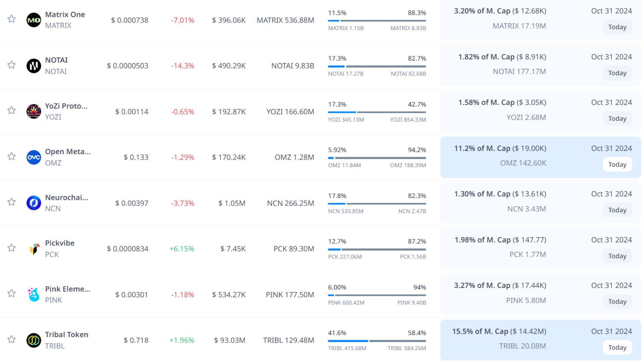Click the YOZI unlocked supply bar
644x362 pixels.
pos(342,112)
